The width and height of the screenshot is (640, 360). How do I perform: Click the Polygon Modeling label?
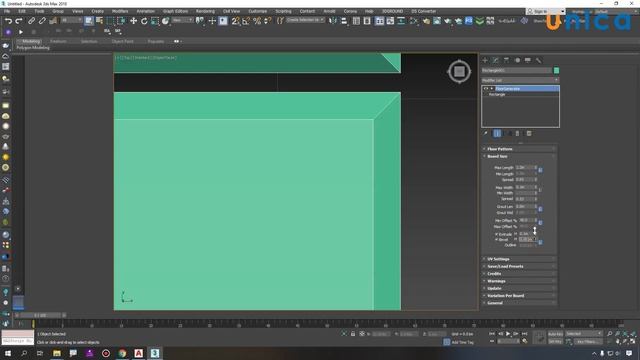point(33,48)
